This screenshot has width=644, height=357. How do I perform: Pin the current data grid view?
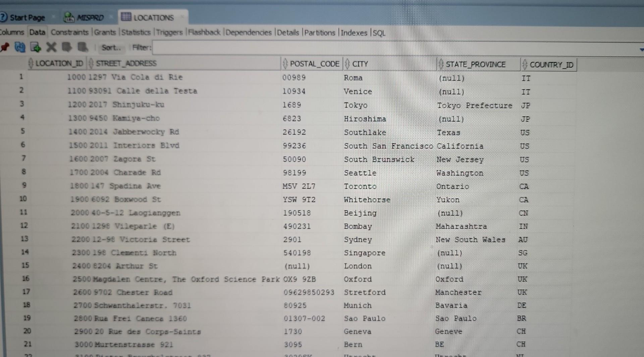click(x=5, y=47)
